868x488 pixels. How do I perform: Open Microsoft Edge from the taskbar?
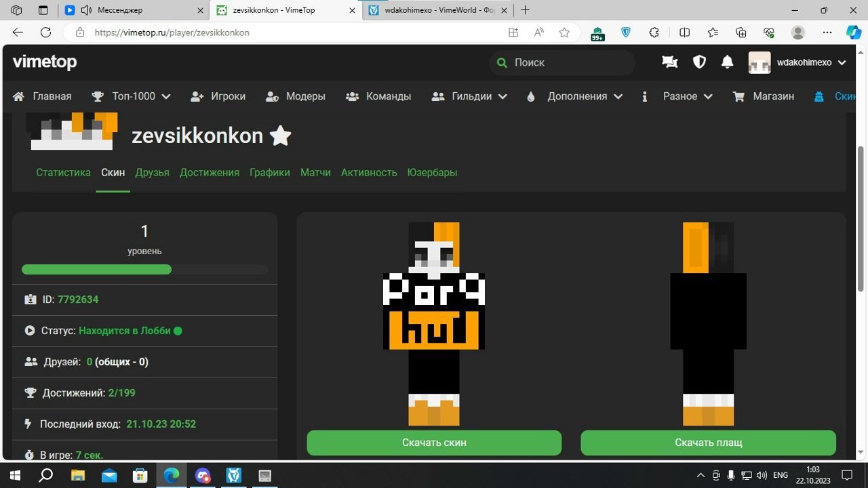172,475
